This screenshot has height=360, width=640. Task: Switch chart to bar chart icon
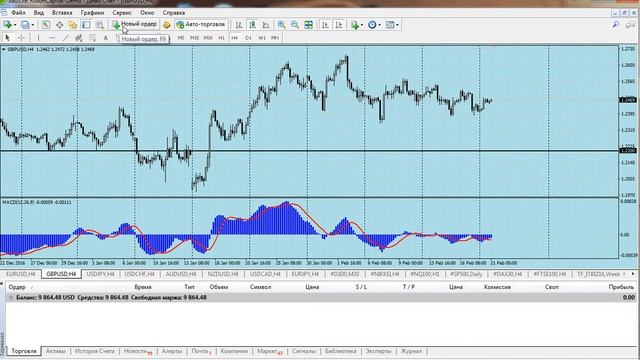[239, 25]
